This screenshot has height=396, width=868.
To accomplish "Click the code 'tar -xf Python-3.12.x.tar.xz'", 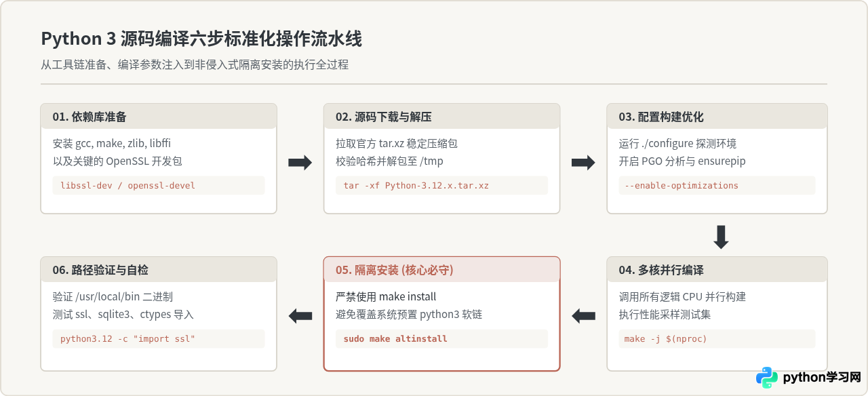I will tap(416, 186).
